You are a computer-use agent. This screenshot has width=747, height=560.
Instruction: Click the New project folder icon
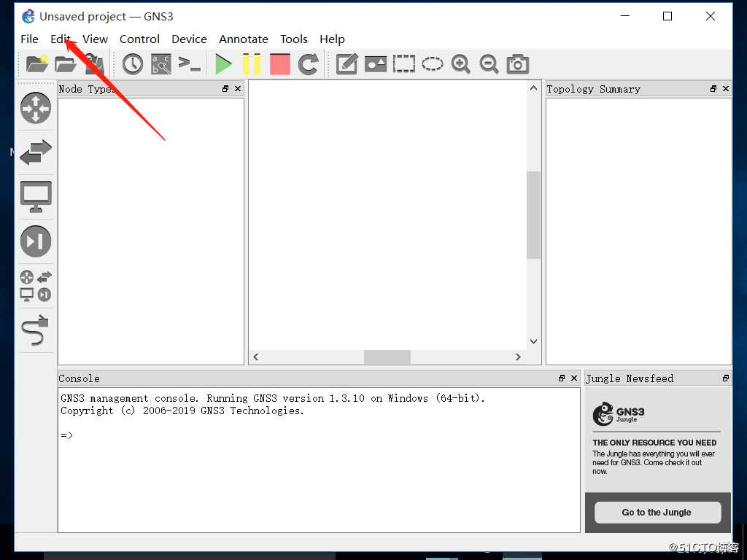point(36,64)
